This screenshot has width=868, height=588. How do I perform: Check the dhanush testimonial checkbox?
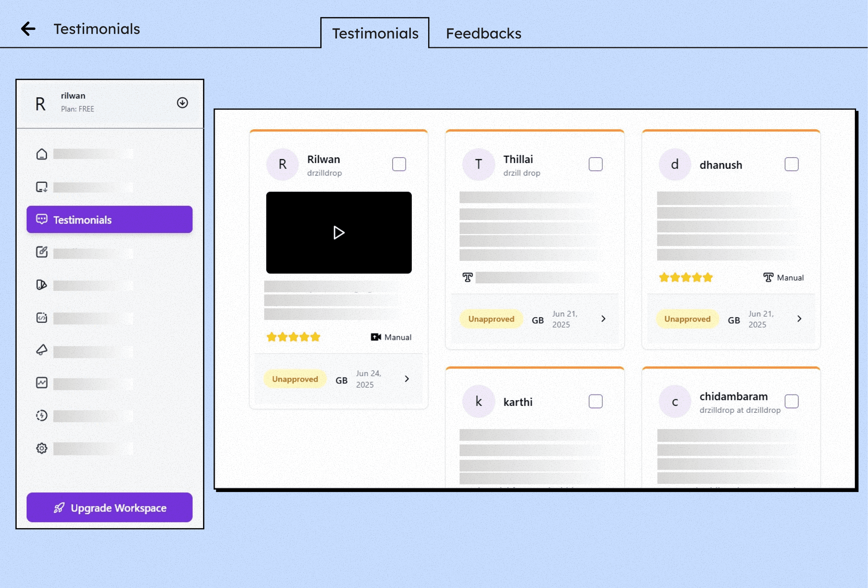pos(791,164)
